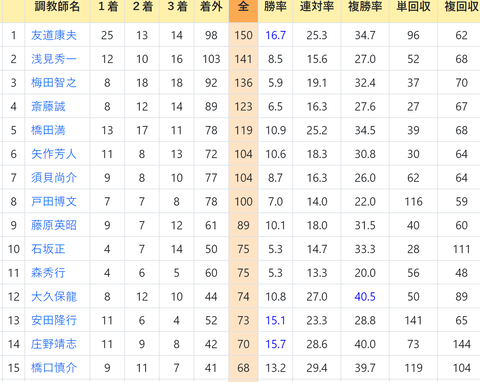Sort by 複勝率 column header
The image size is (480, 382).
pos(365,7)
